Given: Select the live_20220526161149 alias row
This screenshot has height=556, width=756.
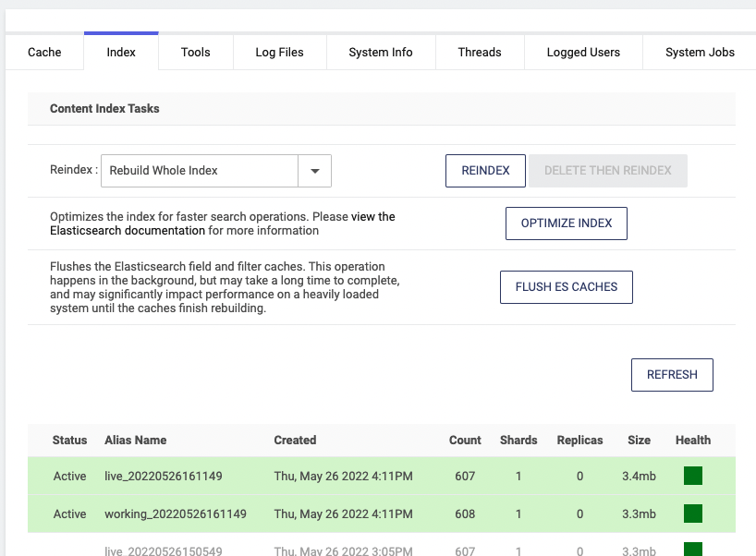Looking at the screenshot, I should (x=164, y=477).
